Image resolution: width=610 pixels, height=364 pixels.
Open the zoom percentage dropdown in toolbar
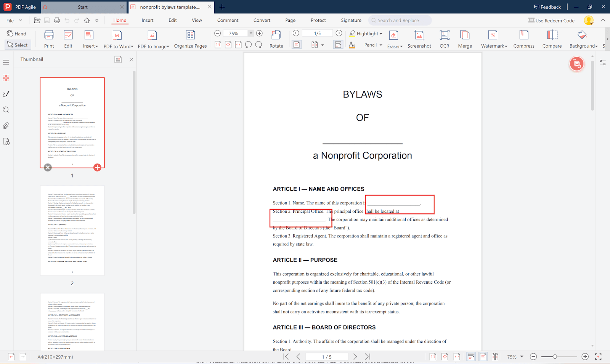point(250,34)
